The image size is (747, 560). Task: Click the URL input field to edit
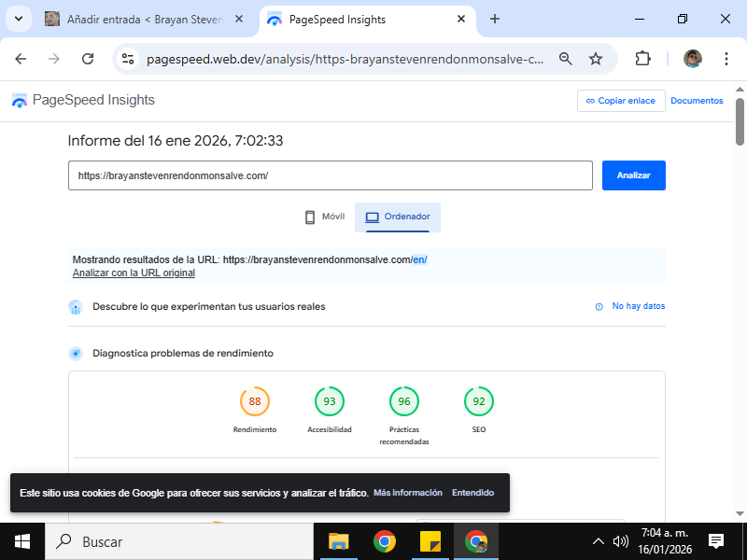click(330, 175)
